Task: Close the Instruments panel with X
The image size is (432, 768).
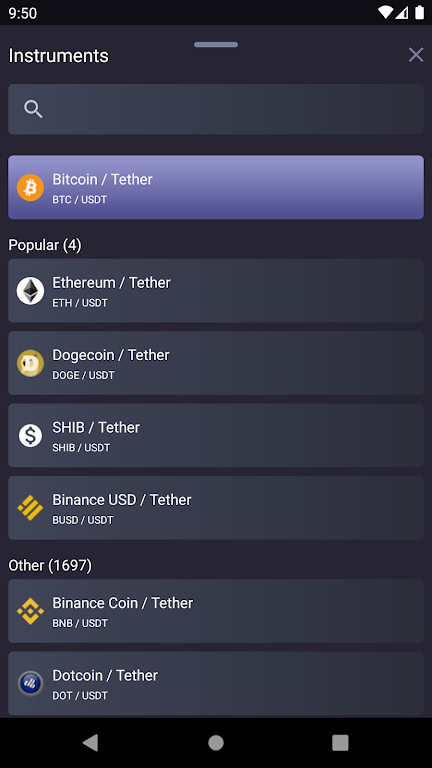Action: (416, 55)
